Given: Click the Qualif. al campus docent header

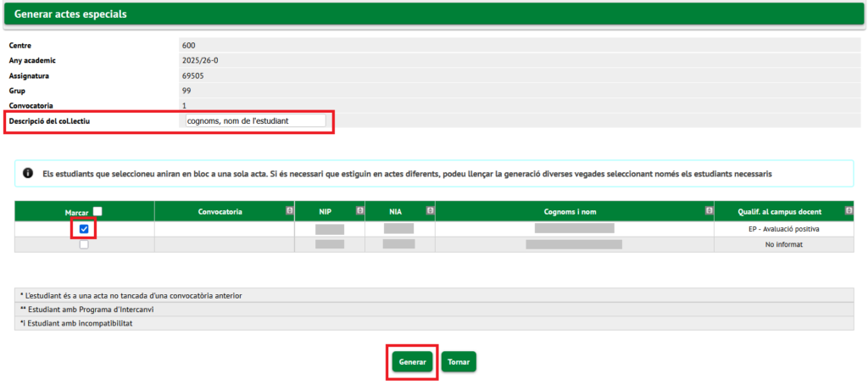Looking at the screenshot, I should (x=780, y=211).
